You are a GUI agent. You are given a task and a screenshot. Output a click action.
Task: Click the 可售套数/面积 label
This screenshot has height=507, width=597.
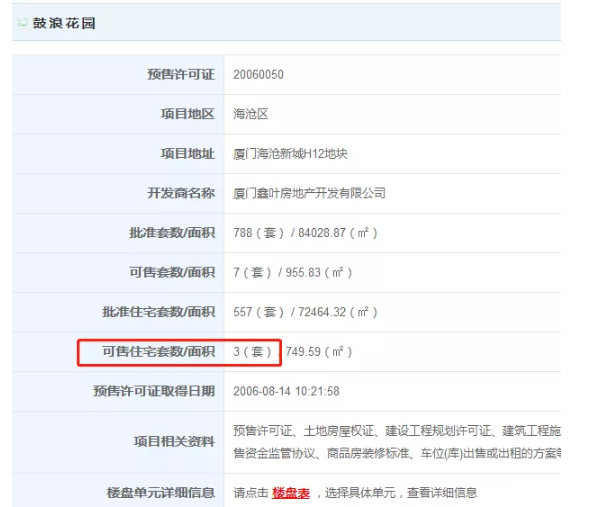tap(172, 273)
